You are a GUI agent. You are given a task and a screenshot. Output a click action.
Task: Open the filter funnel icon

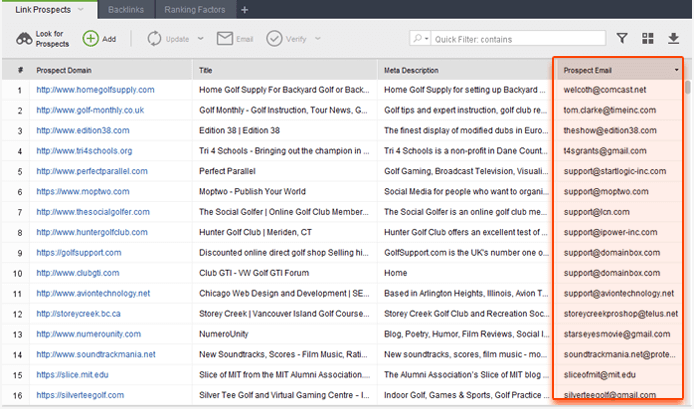coord(622,39)
